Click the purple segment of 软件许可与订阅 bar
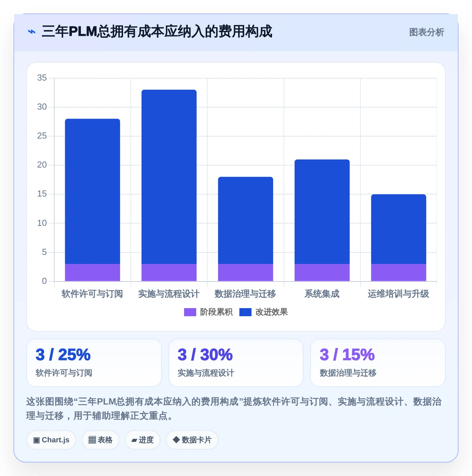 (92, 272)
